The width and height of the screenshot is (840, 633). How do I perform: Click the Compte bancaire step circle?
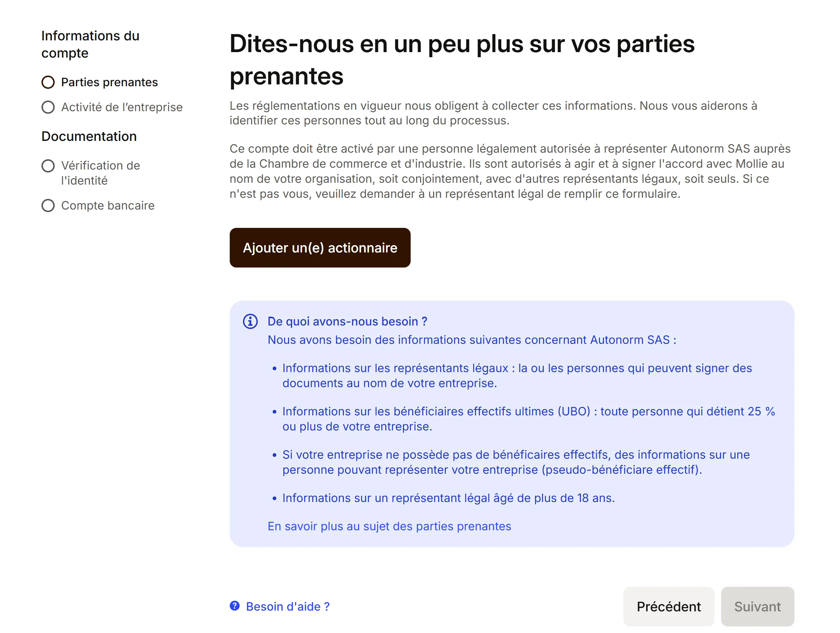coord(48,205)
